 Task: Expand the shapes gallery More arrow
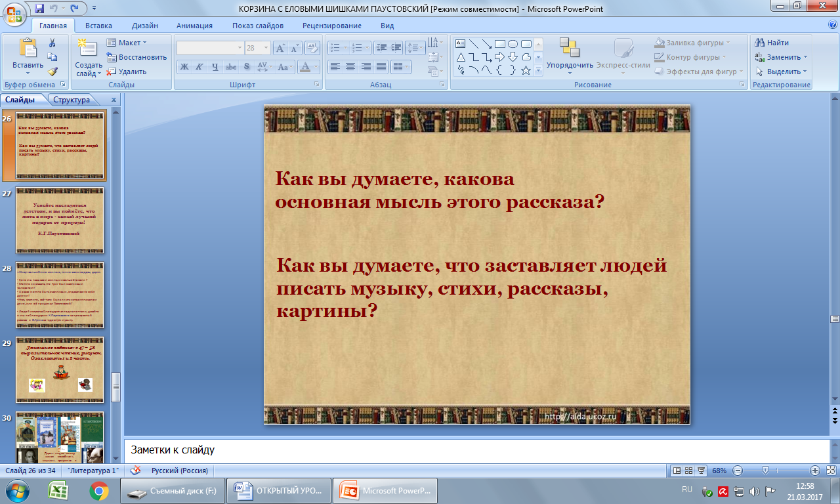coord(538,70)
